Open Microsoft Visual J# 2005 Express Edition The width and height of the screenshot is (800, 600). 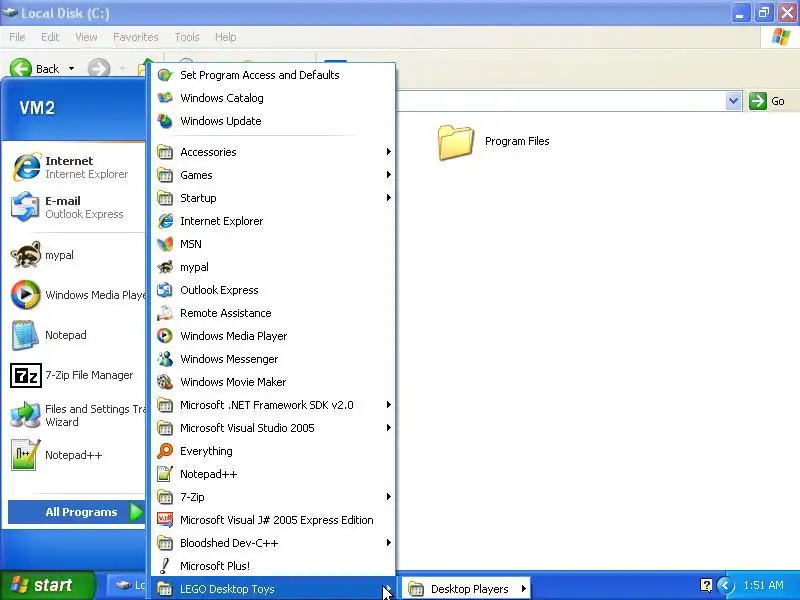273,520
